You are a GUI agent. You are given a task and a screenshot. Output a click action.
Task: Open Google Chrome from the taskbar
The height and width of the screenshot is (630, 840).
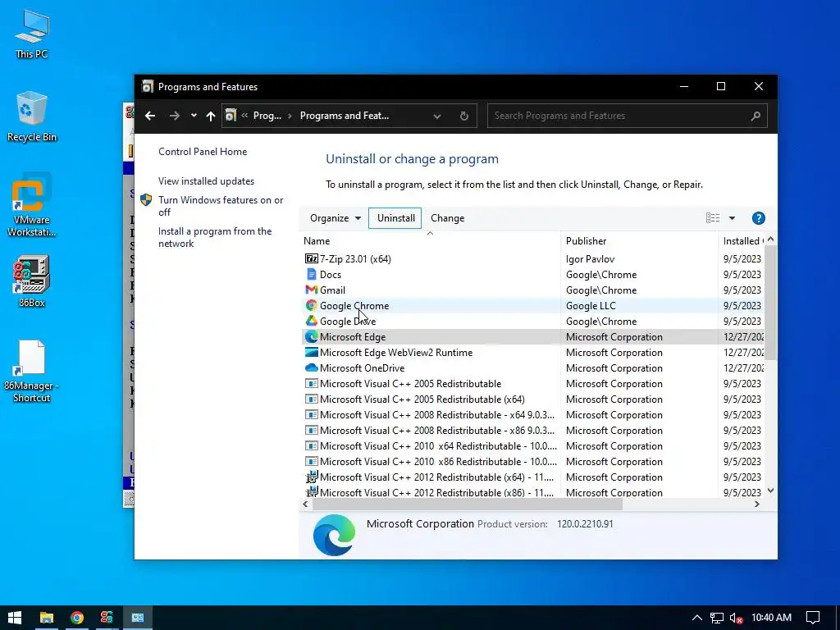(x=77, y=618)
